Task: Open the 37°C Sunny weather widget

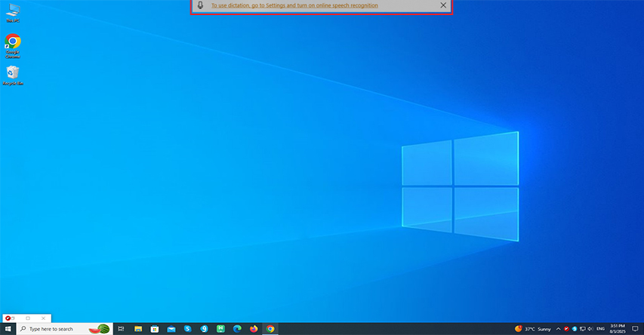Action: 533,329
